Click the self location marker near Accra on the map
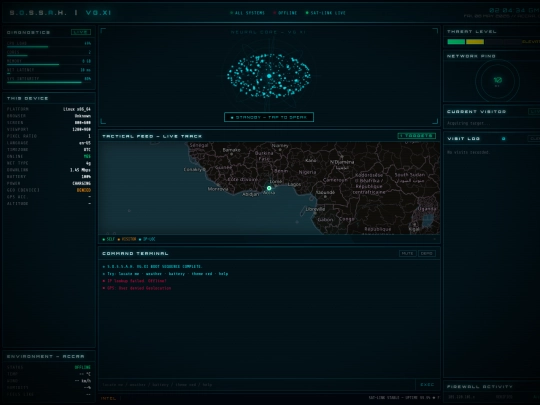The image size is (540, 405). coord(269,188)
